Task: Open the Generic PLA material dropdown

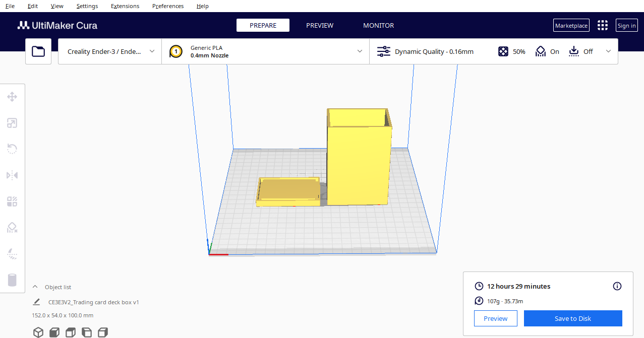Action: coord(266,51)
